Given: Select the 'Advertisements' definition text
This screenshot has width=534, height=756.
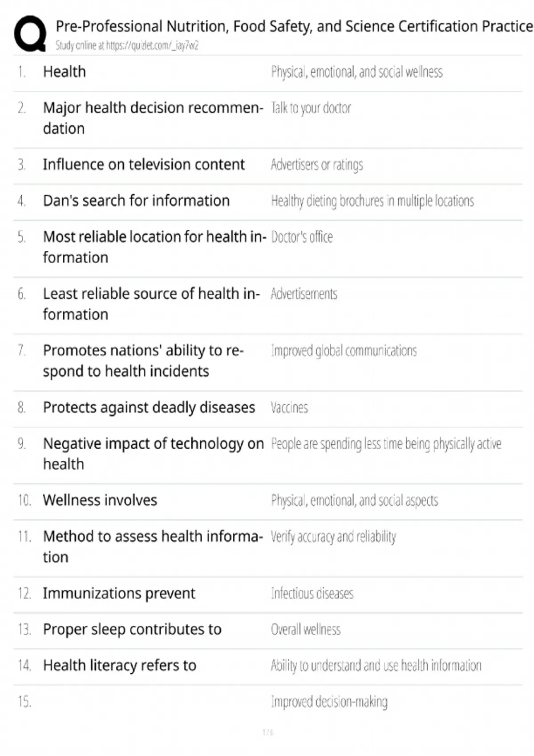Looking at the screenshot, I should coord(304,294).
